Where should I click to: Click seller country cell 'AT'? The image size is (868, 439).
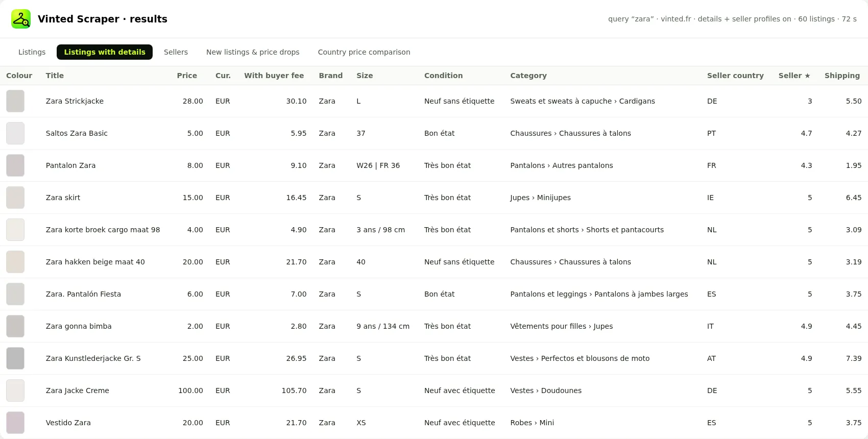click(711, 358)
